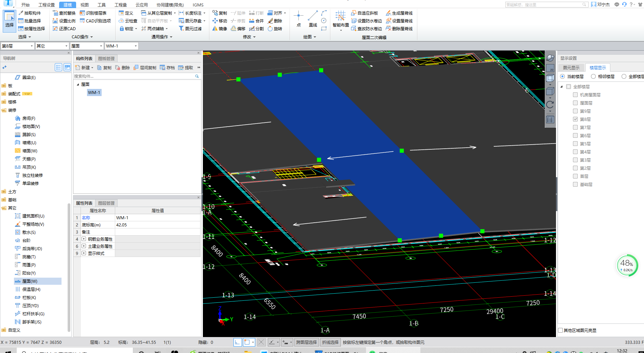Open the 视图 ribbon tab

click(x=85, y=5)
